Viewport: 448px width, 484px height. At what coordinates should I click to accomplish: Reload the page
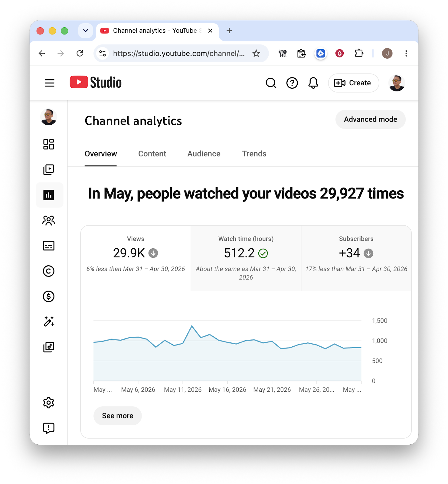pos(80,54)
